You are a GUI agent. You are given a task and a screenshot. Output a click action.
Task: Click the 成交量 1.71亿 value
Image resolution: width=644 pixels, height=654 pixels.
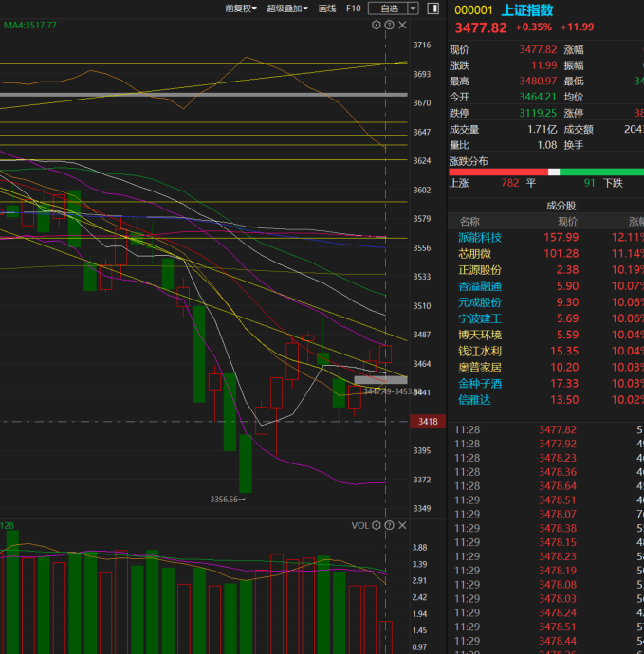click(x=542, y=129)
